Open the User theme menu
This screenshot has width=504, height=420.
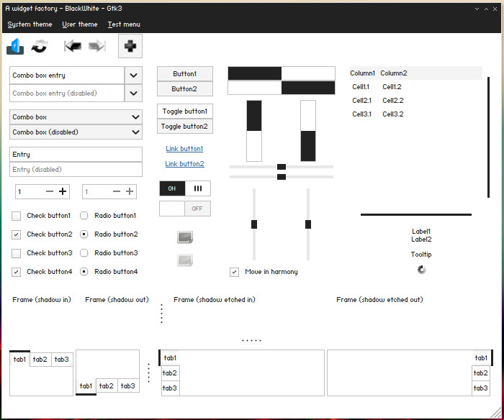(x=80, y=24)
